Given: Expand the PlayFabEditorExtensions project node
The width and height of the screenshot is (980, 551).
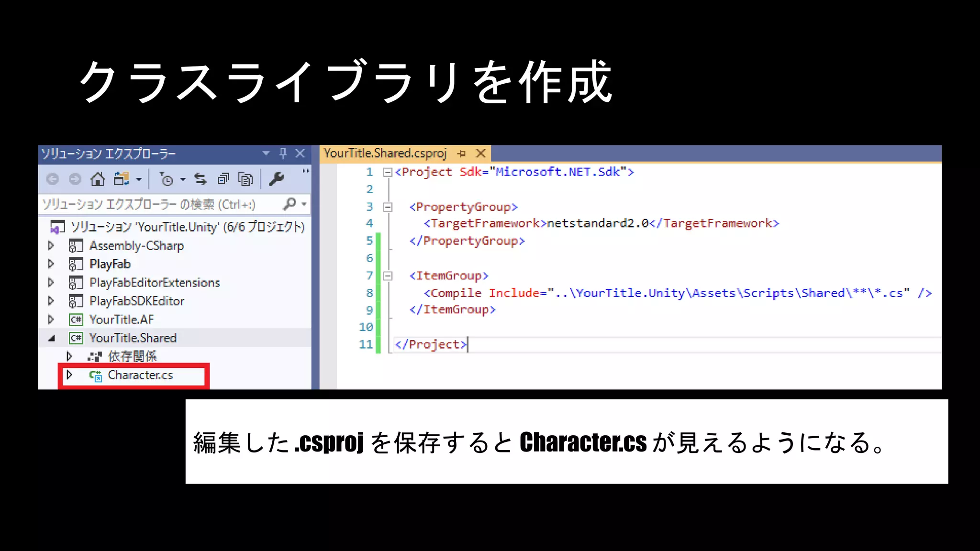Looking at the screenshot, I should pyautogui.click(x=51, y=282).
